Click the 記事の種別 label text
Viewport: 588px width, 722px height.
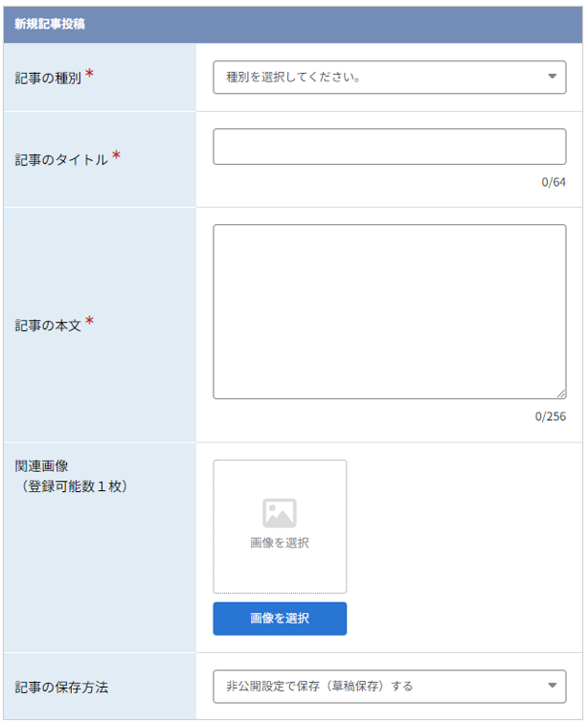click(48, 79)
